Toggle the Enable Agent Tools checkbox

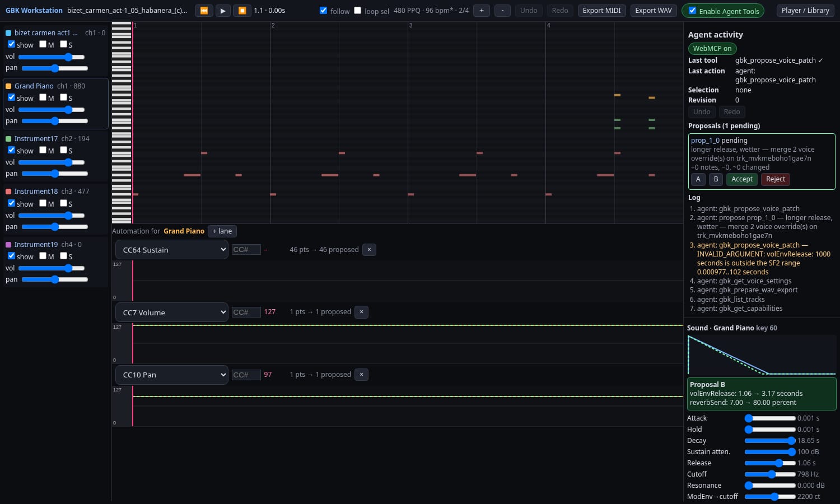692,11
